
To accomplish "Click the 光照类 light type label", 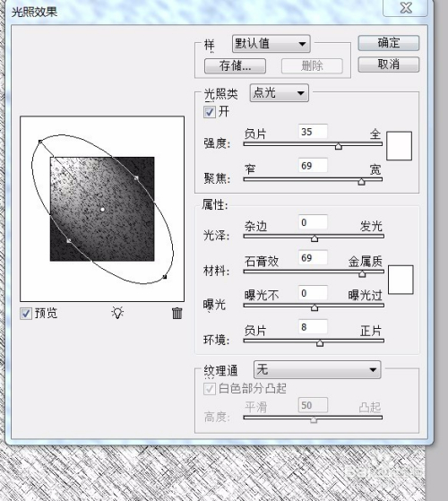I will pos(221,94).
